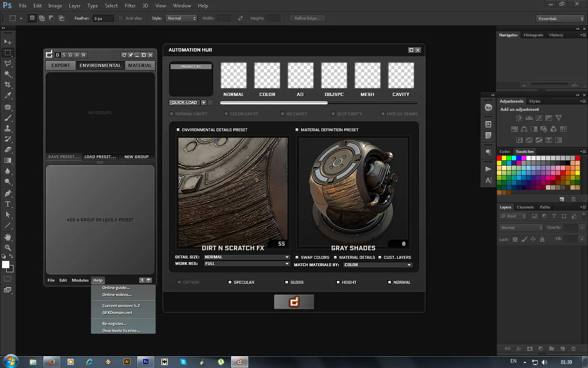The width and height of the screenshot is (588, 368).
Task: Click the Levels adjustment icon
Action: click(529, 118)
